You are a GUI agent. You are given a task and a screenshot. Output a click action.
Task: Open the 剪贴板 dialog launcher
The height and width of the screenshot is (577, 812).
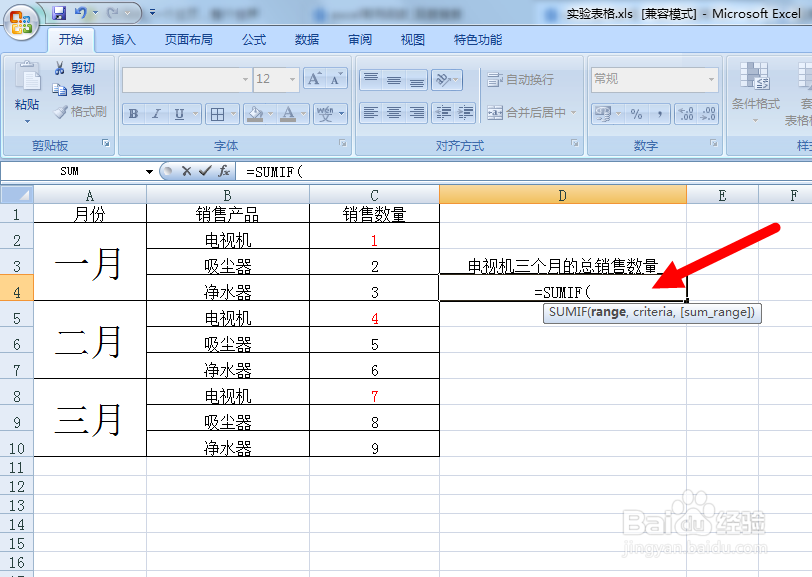click(x=106, y=143)
